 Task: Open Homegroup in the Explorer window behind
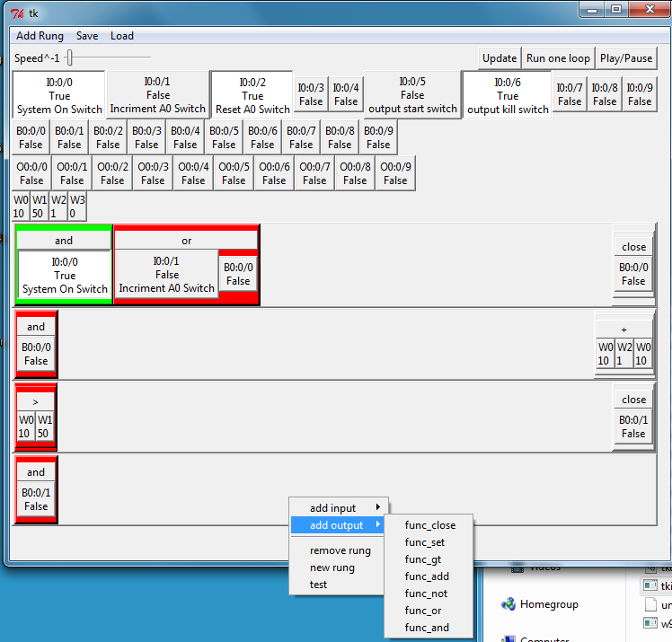540,604
